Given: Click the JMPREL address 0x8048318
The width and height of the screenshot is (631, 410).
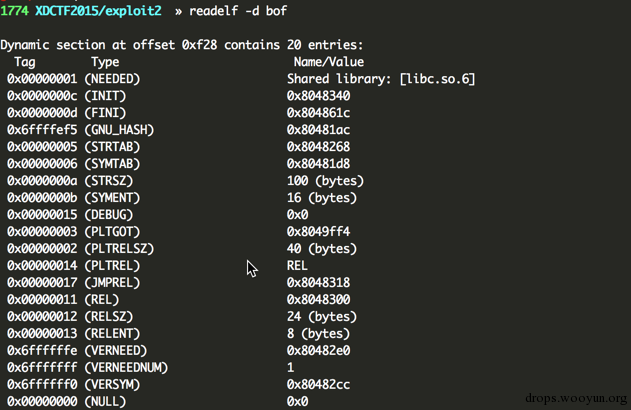Looking at the screenshot, I should point(318,282).
